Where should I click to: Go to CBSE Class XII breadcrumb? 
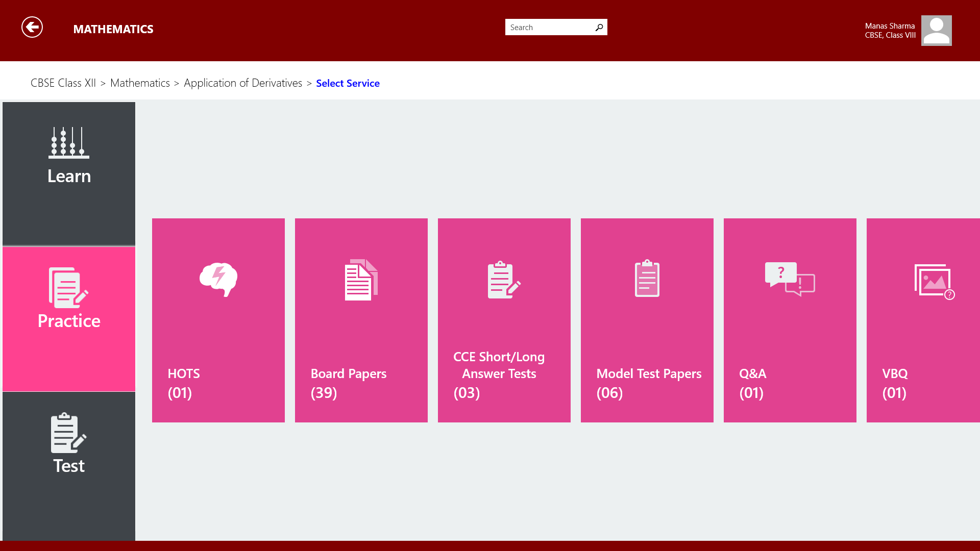click(63, 83)
